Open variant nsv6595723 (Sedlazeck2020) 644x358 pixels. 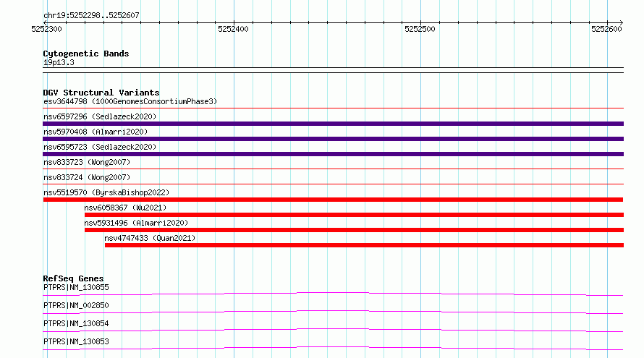pyautogui.click(x=100, y=147)
